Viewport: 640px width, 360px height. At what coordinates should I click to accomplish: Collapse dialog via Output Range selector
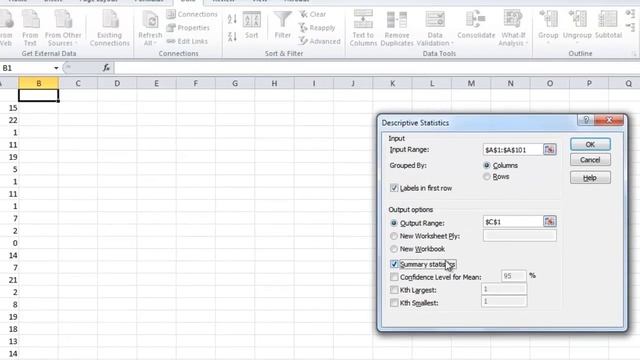click(x=549, y=221)
